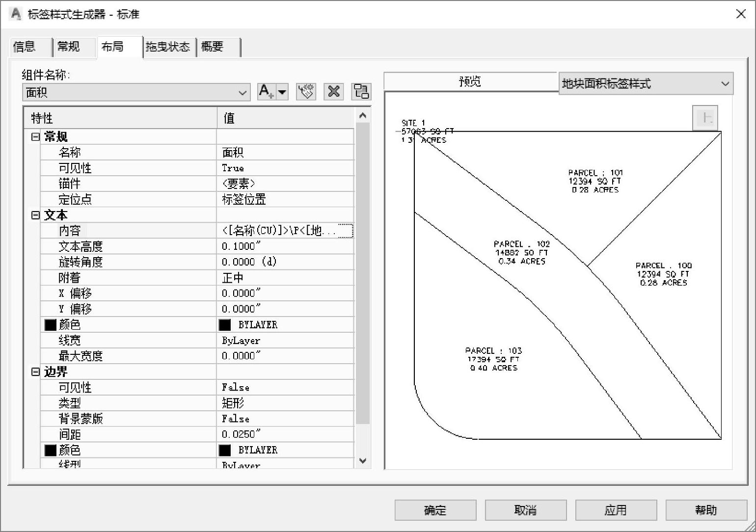Click the preview view-direction icon

705,118
